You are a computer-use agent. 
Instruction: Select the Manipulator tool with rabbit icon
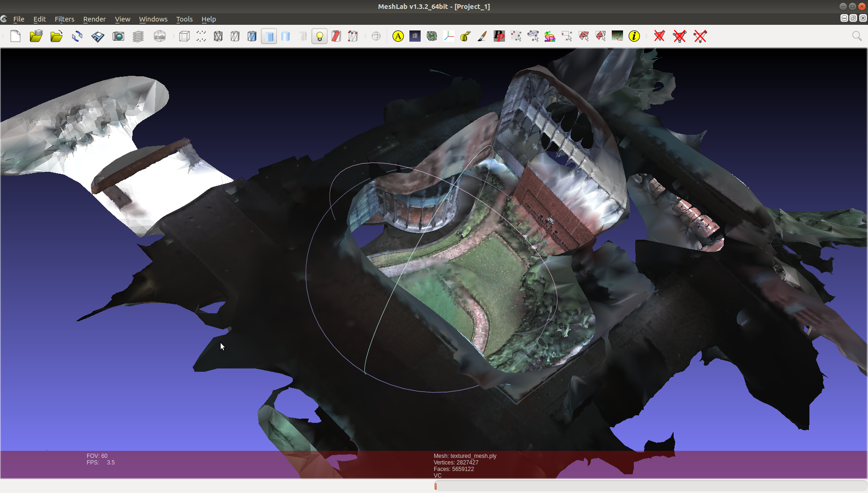(x=550, y=36)
